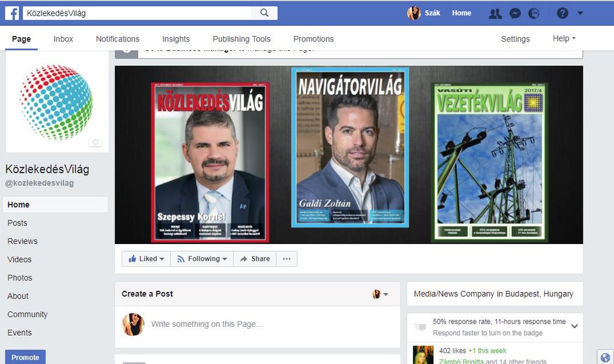Click the page logo sphere picture
The width and height of the screenshot is (614, 364).
(x=56, y=103)
